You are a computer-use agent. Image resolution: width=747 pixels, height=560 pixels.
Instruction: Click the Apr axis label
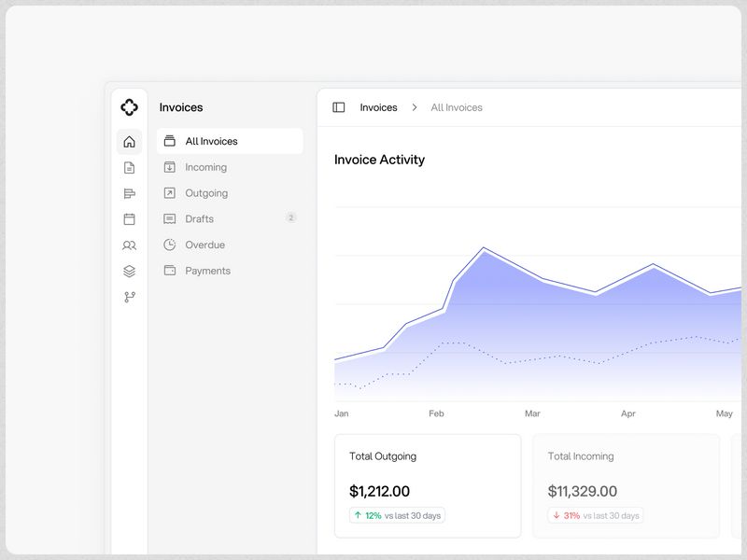627,413
